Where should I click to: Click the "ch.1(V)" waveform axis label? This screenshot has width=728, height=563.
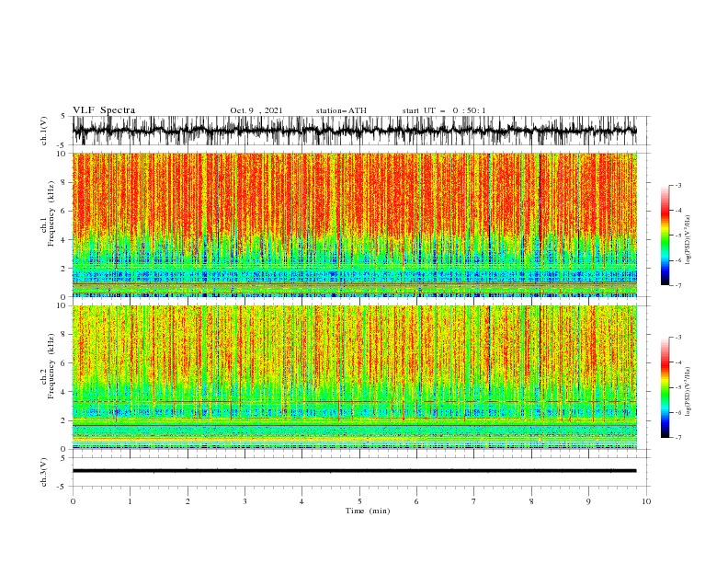[x=44, y=131]
